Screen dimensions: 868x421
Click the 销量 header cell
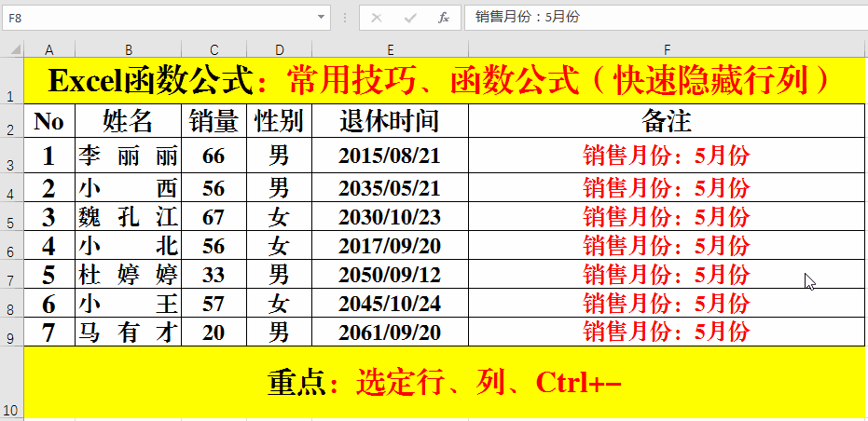pos(214,120)
